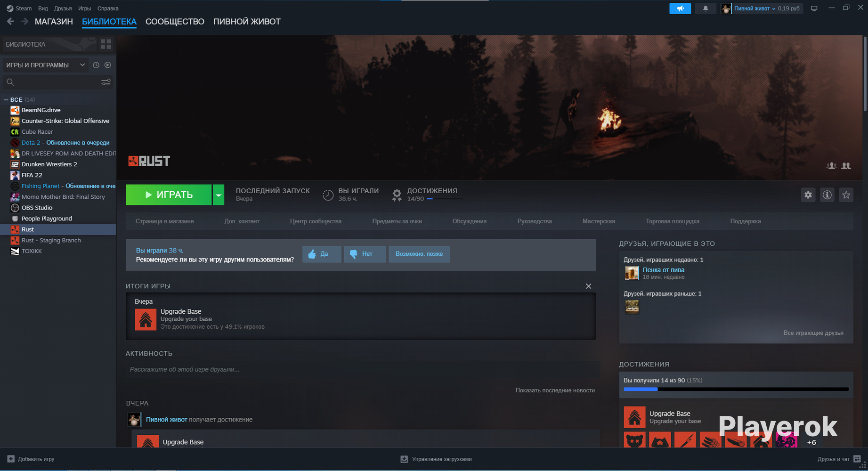
Task: Open the Вид menu
Action: pos(43,8)
